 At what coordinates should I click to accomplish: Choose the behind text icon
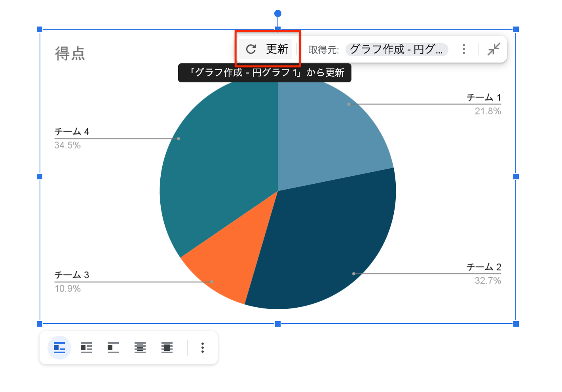point(139,348)
